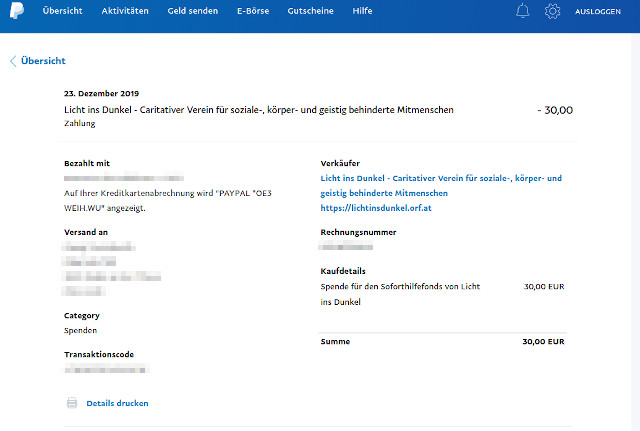Click the date 23. Dezember 2019
Image resolution: width=640 pixels, height=431 pixels.
coord(101,93)
